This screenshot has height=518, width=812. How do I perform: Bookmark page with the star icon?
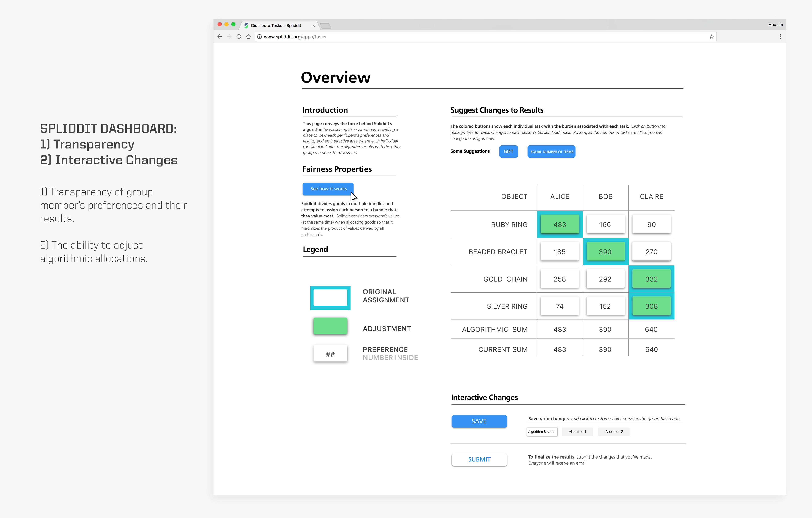pyautogui.click(x=712, y=37)
